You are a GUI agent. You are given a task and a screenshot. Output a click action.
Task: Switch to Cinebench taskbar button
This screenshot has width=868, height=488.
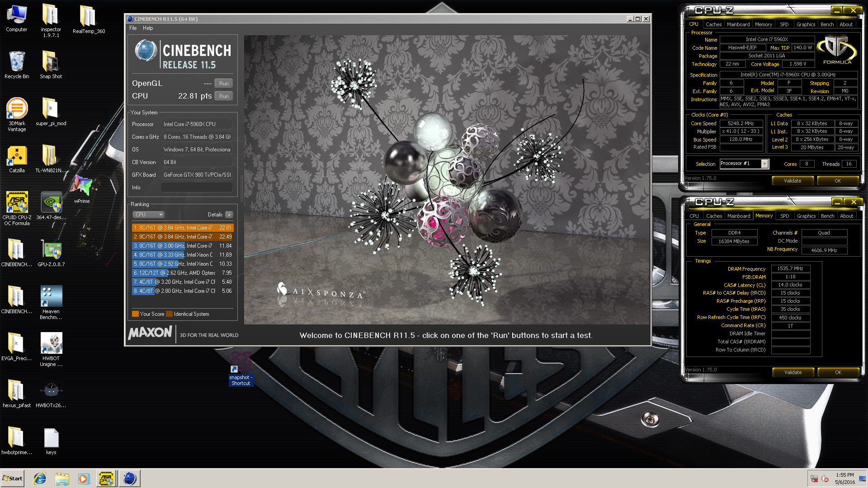click(x=129, y=479)
